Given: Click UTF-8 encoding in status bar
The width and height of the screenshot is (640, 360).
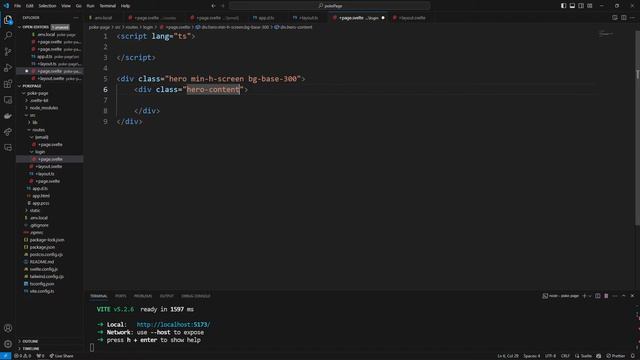Looking at the screenshot, I should (x=550, y=356).
